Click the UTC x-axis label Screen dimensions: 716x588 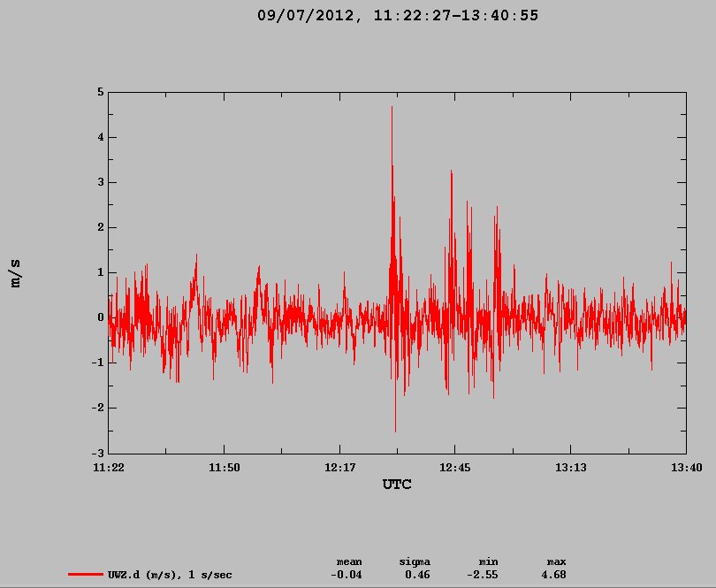(397, 485)
